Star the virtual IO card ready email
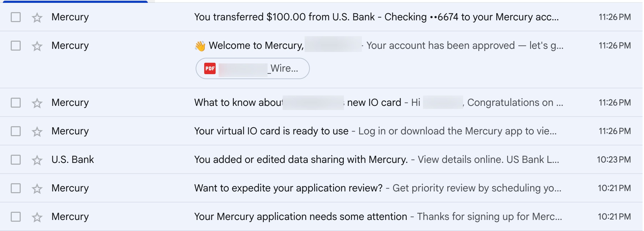The width and height of the screenshot is (644, 231). [37, 132]
